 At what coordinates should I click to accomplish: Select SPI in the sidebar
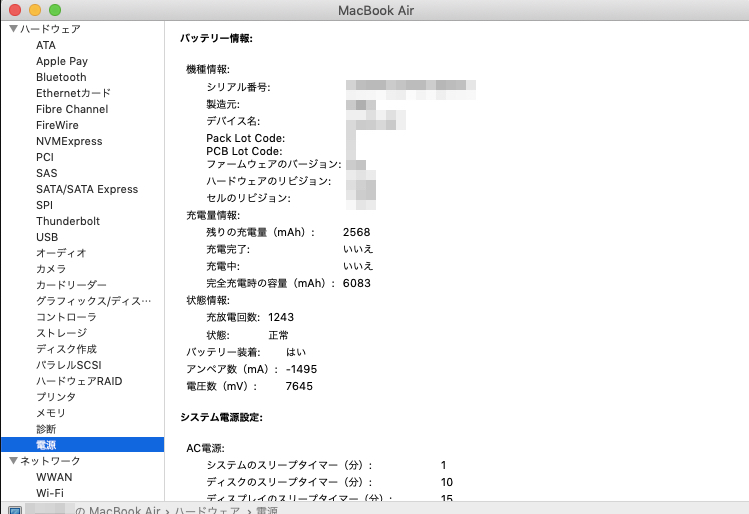tap(44, 205)
